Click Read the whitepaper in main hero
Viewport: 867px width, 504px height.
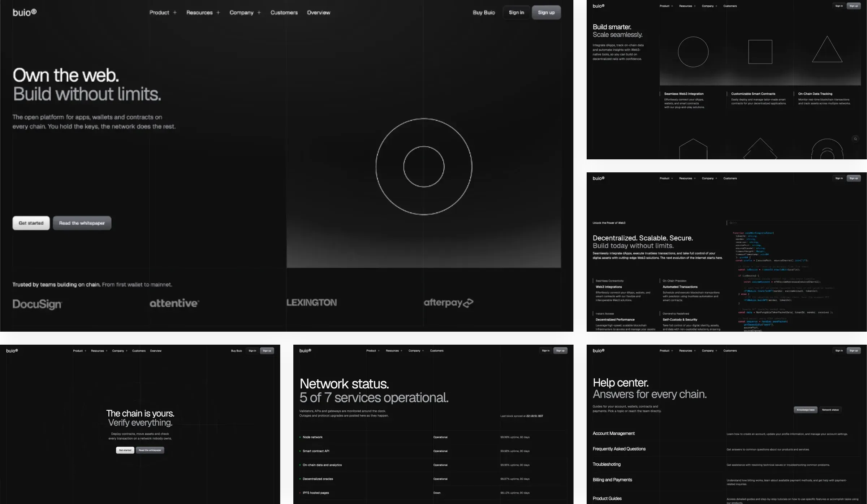click(x=82, y=223)
